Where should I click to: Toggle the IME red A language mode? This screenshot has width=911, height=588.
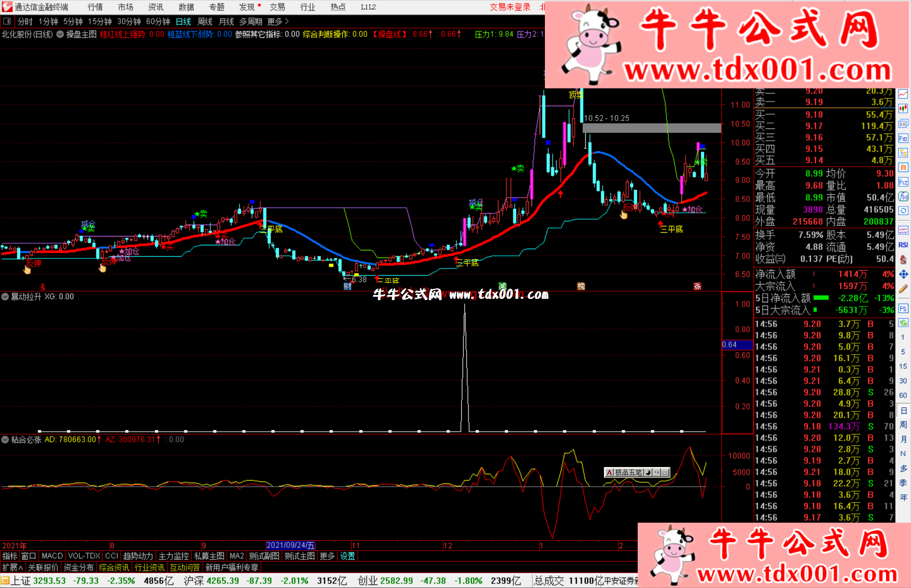pos(609,473)
